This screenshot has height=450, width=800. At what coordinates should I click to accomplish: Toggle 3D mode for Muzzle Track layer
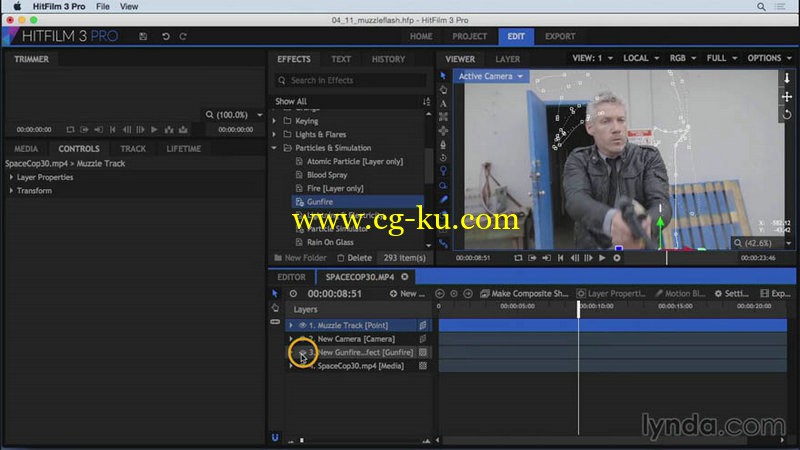423,325
